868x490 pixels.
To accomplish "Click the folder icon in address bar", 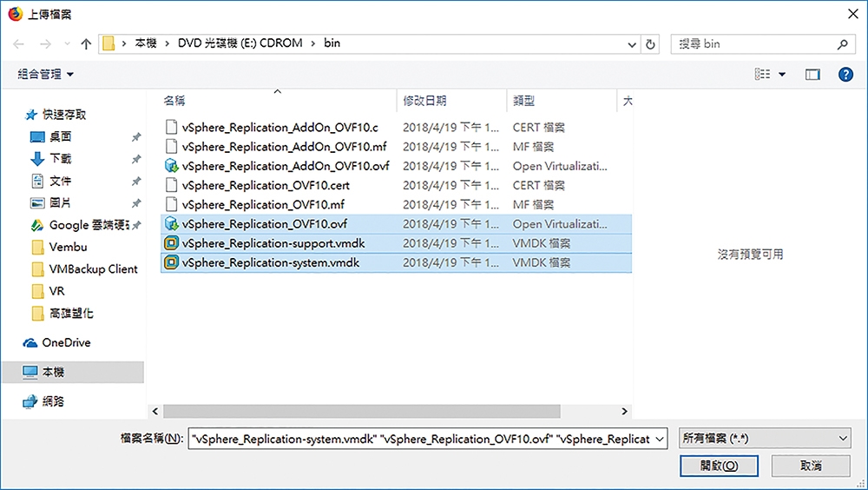I will coord(108,43).
